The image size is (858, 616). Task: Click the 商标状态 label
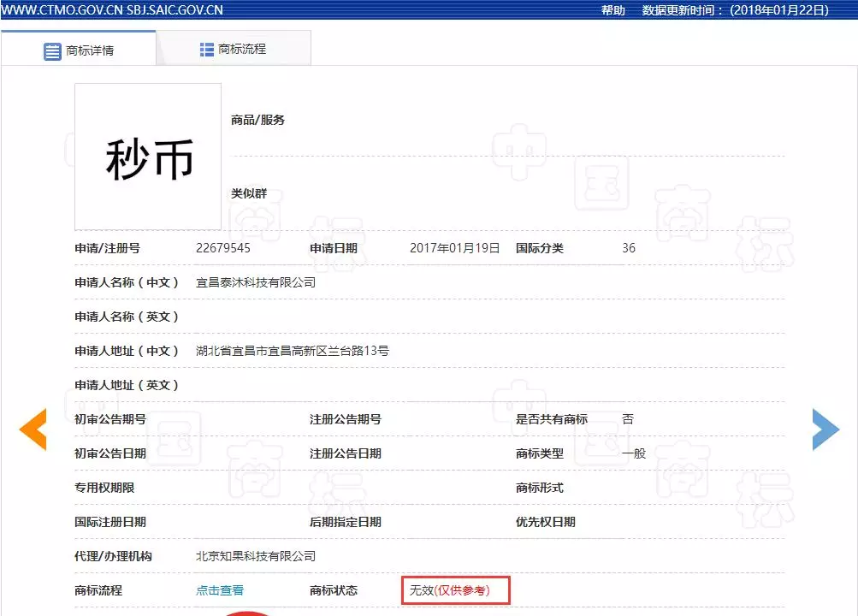tap(334, 590)
